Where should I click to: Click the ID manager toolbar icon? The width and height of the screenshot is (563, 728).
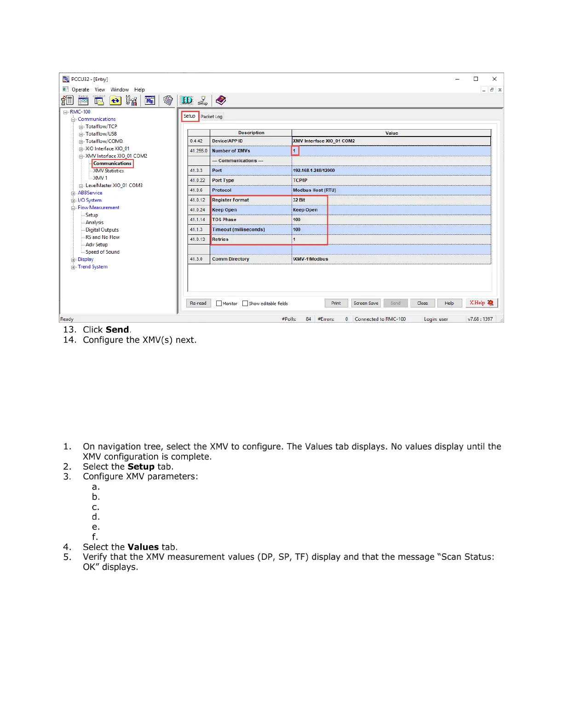(186, 100)
